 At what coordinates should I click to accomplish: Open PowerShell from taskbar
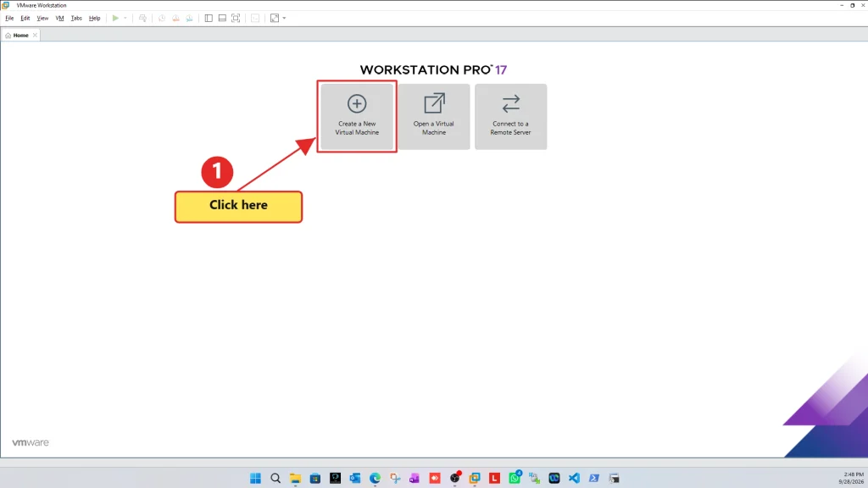594,478
